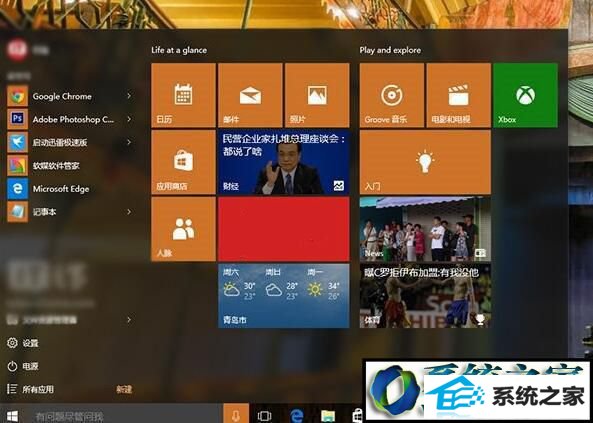Open the People (人脉) tile

pos(183,229)
